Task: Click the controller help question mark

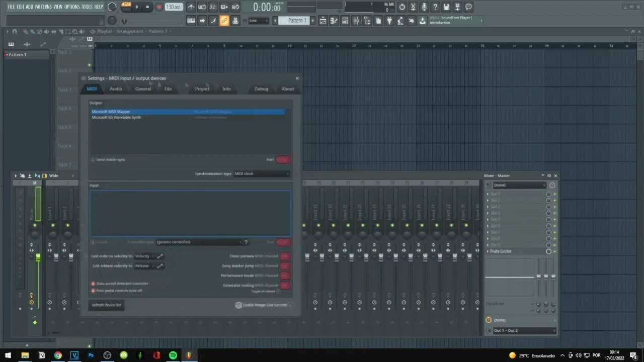Action: click(x=246, y=242)
